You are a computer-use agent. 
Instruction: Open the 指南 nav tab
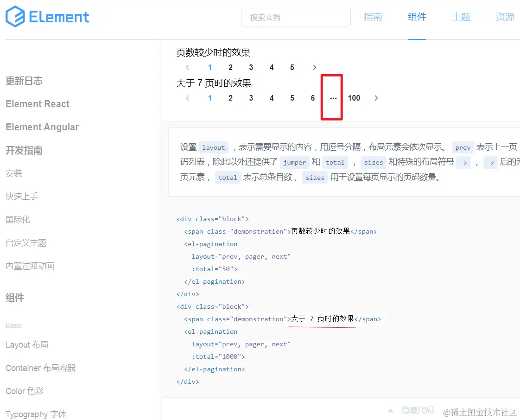click(373, 17)
